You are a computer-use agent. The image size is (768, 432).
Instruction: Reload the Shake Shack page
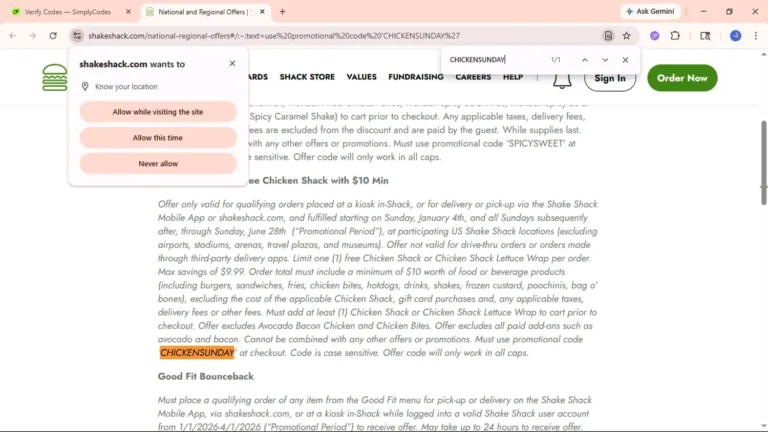click(53, 36)
